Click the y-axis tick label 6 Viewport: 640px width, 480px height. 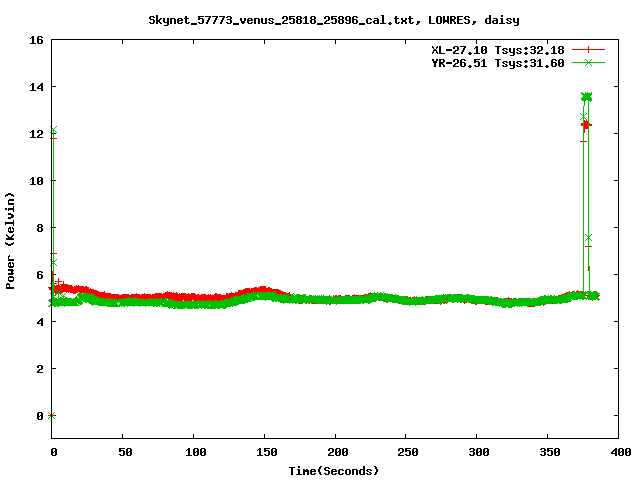(x=40, y=275)
